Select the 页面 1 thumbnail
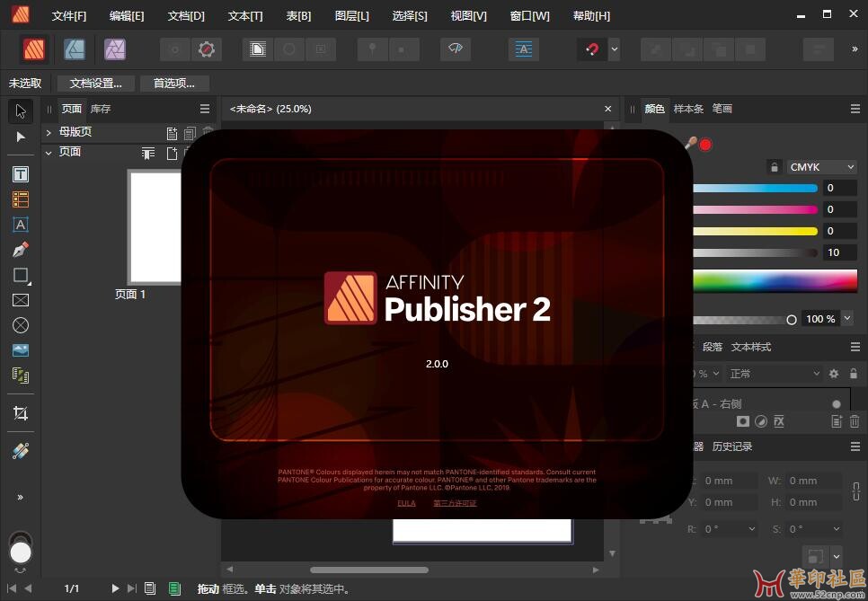Image resolution: width=868 pixels, height=601 pixels. [x=155, y=227]
